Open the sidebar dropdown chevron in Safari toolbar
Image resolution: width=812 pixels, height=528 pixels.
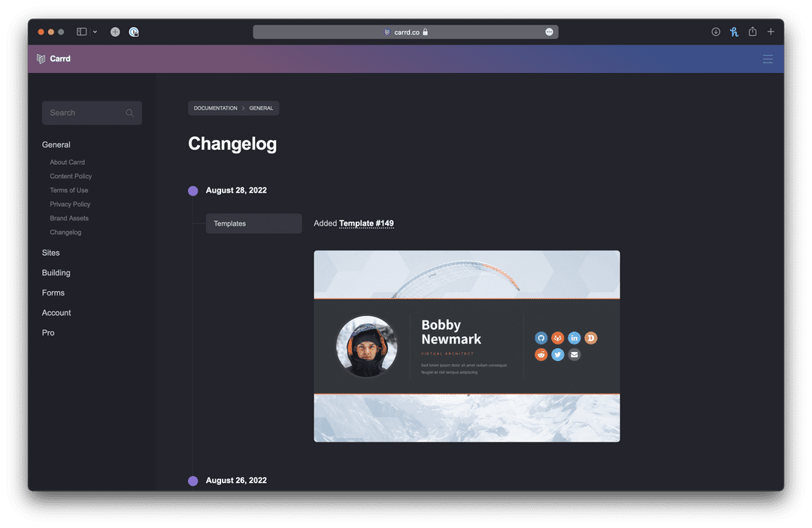[95, 32]
